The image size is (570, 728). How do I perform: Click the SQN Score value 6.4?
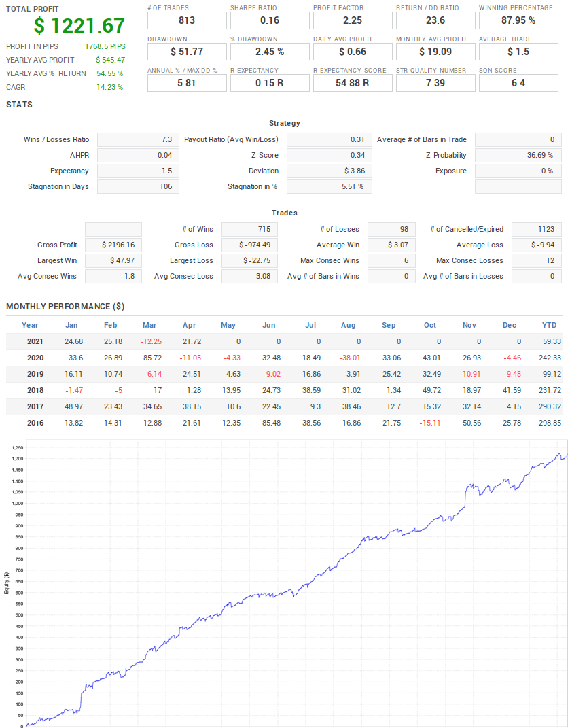coord(518,83)
